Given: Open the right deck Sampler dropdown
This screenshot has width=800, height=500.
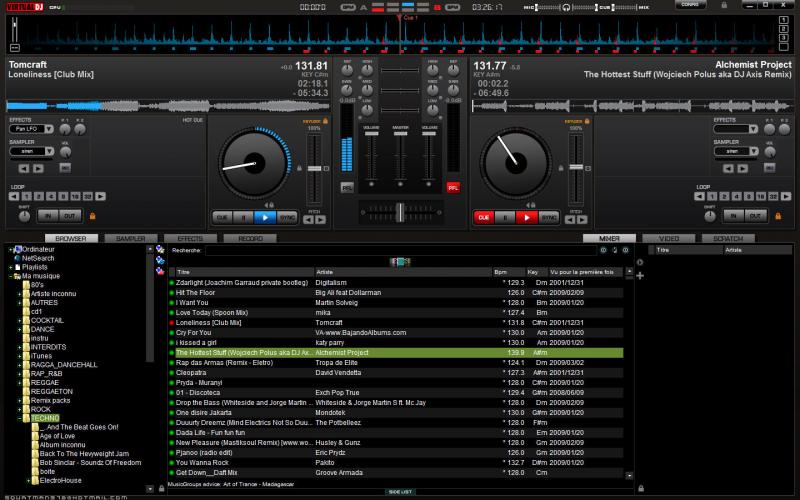Looking at the screenshot, I should coord(735,152).
